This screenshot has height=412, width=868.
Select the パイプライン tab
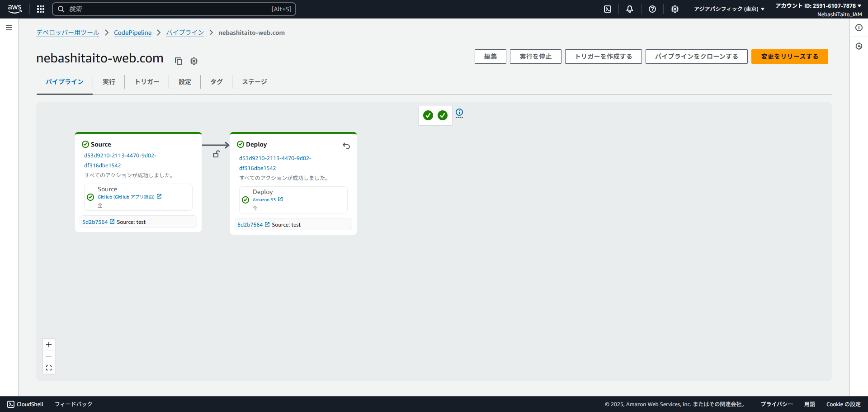coord(65,82)
